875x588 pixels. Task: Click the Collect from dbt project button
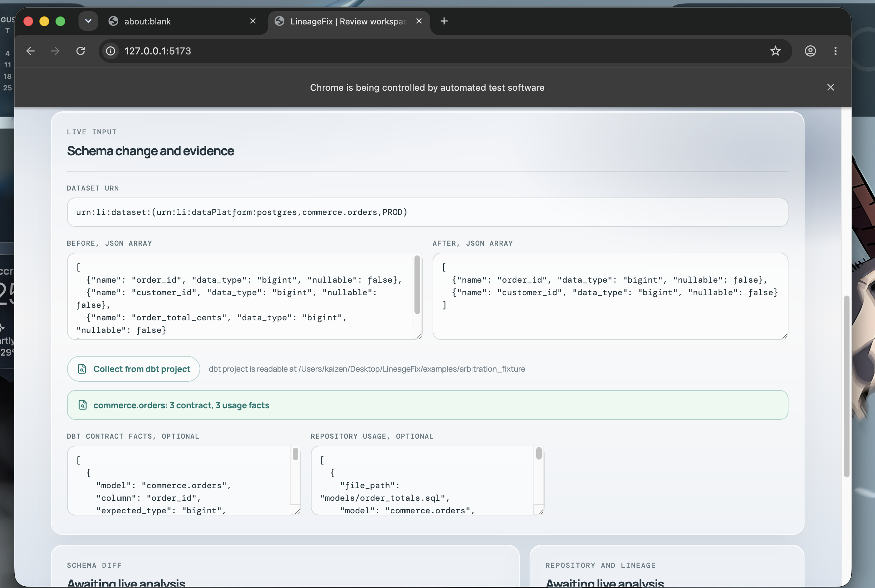click(x=134, y=369)
